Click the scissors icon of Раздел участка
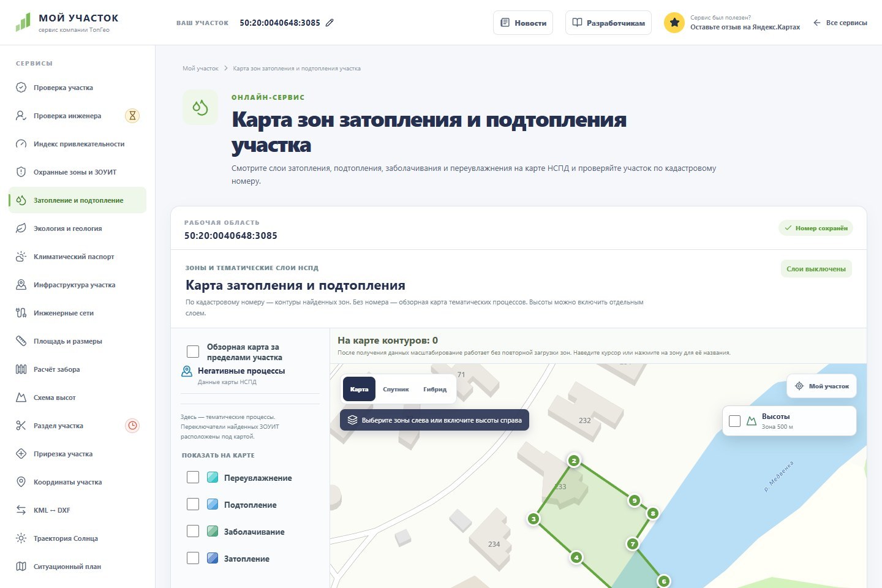This screenshot has width=882, height=588. (21, 426)
